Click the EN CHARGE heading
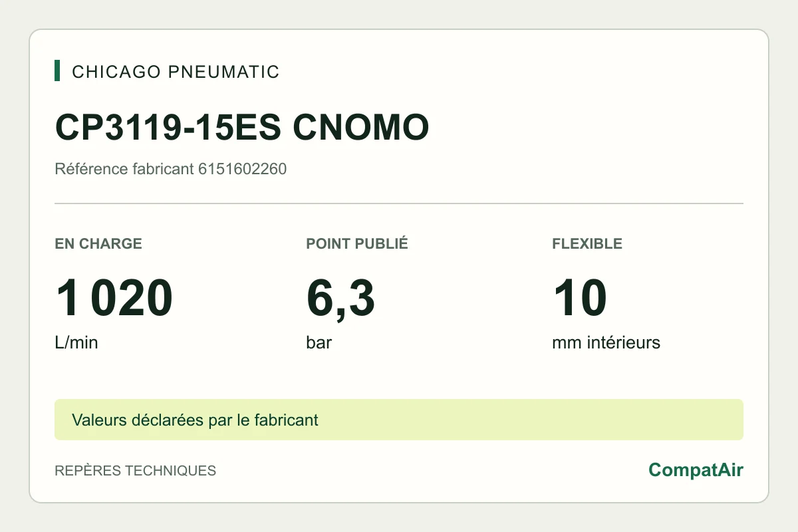 coord(98,243)
